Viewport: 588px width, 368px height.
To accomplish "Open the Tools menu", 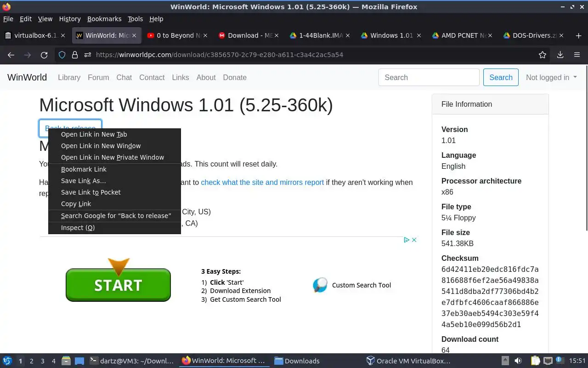I will tap(136, 19).
